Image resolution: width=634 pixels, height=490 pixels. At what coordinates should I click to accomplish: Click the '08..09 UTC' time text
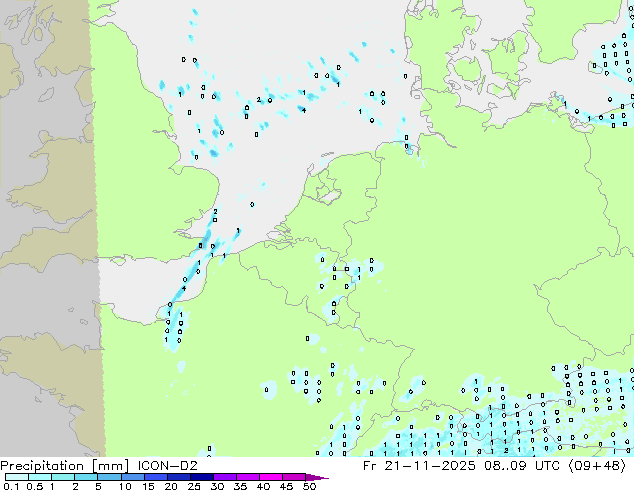(x=522, y=466)
